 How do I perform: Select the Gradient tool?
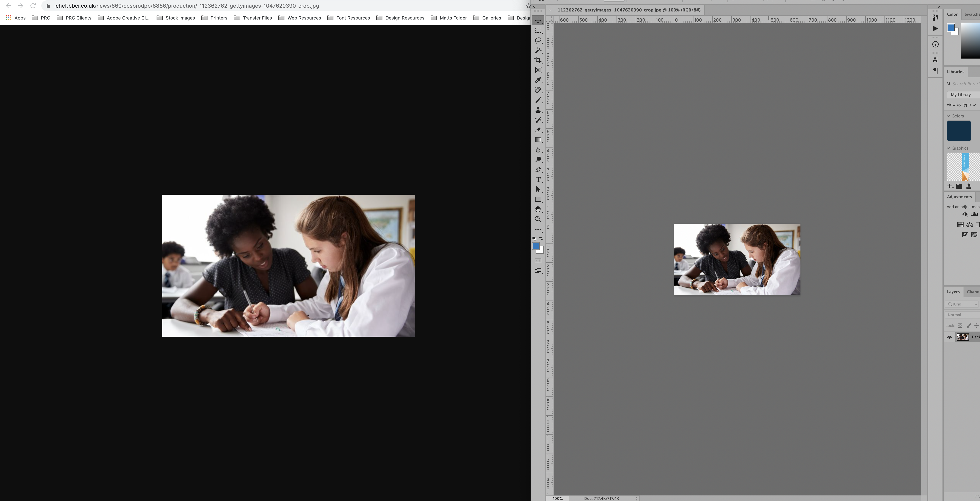click(x=538, y=139)
